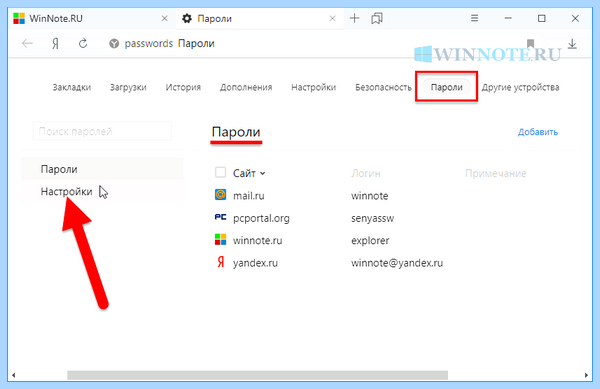
Task: Open downloads with the download arrow icon
Action: point(572,44)
